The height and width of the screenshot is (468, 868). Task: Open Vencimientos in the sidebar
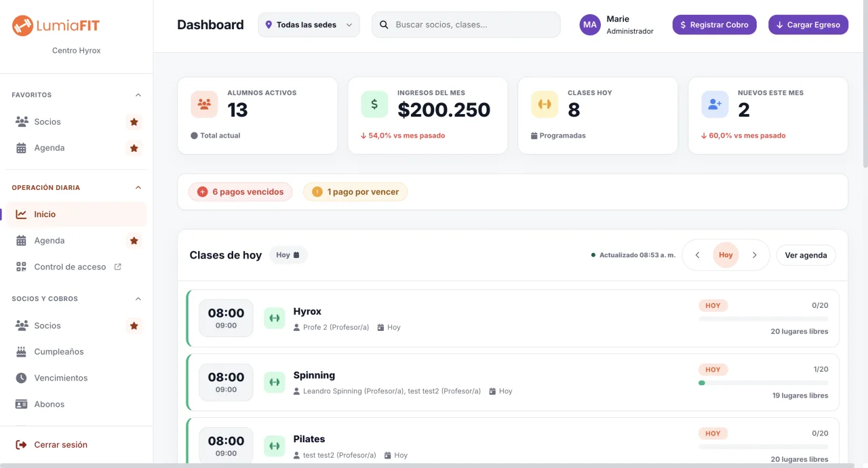tap(77, 378)
